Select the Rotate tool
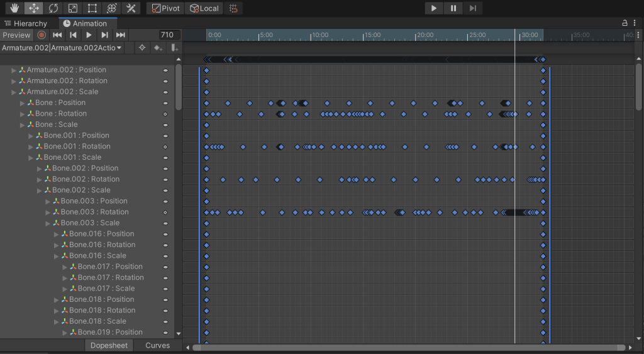The image size is (644, 354). click(x=53, y=8)
